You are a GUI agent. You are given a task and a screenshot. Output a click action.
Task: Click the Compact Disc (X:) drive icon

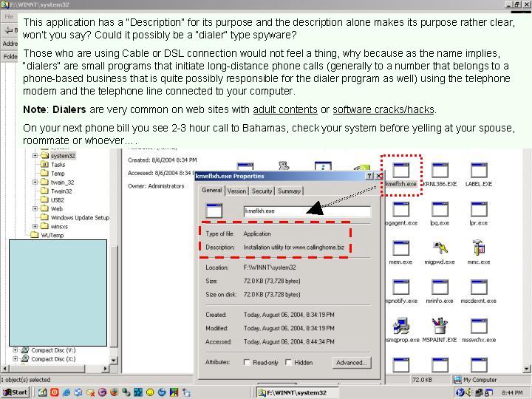pos(25,359)
